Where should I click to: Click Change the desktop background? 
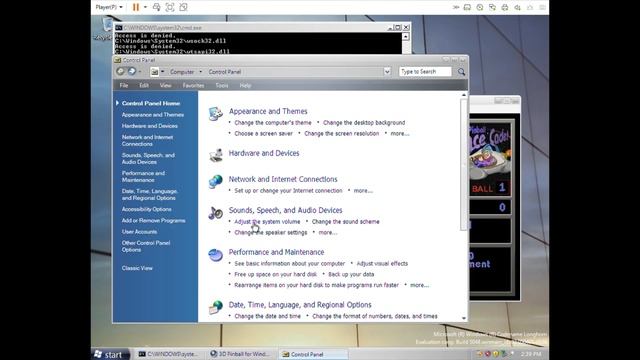[364, 122]
